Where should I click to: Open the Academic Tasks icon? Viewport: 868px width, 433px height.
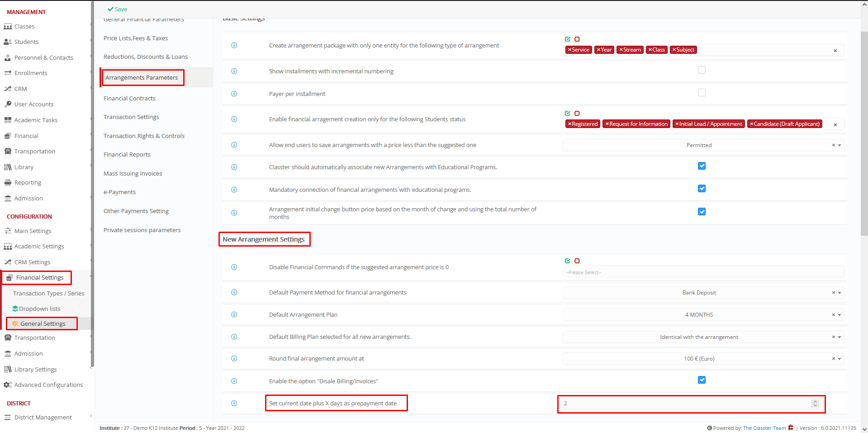pyautogui.click(x=8, y=120)
